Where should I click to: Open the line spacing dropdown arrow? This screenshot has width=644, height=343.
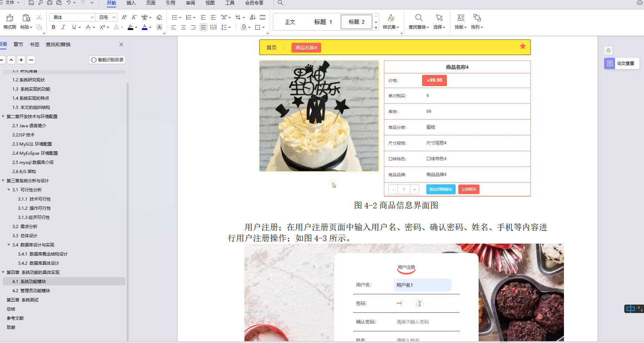pos(230,27)
